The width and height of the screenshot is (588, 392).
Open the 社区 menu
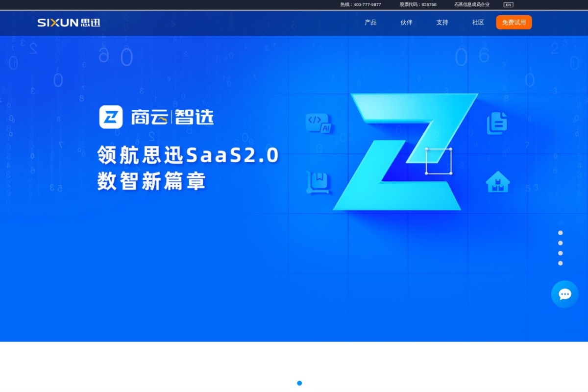pyautogui.click(x=478, y=23)
